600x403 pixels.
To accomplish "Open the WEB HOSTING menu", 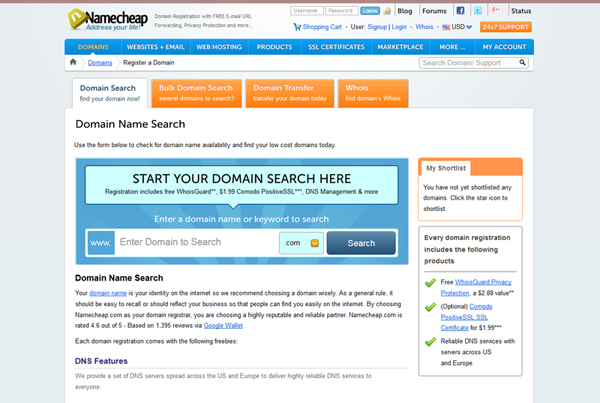I will 219,47.
